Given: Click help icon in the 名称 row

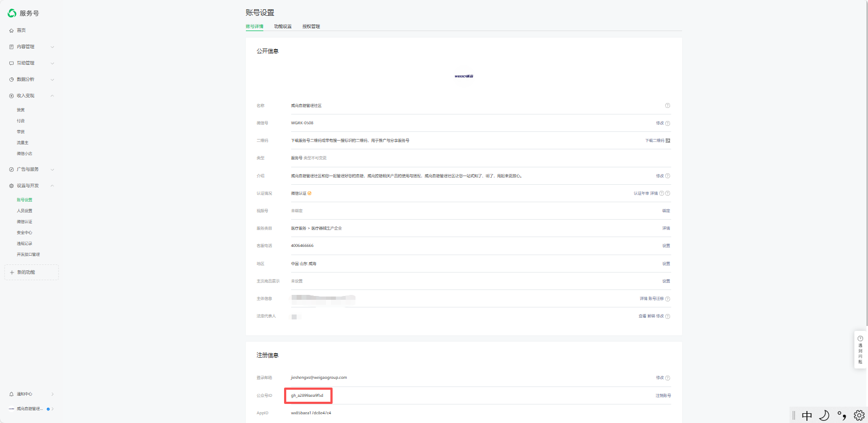Looking at the screenshot, I should click(667, 106).
